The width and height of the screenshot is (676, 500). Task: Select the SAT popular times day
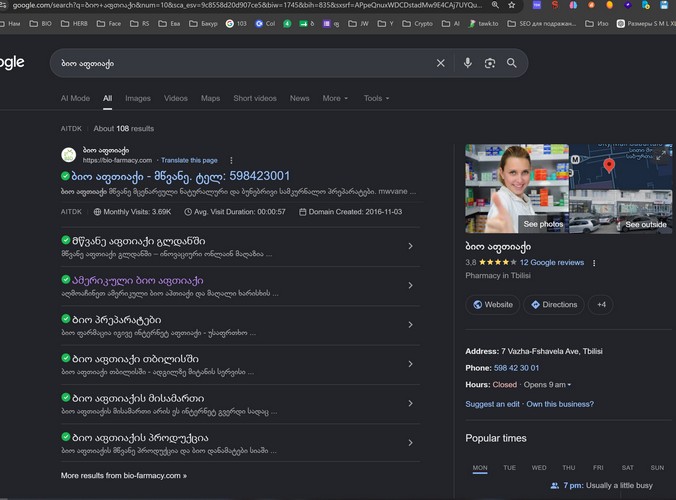point(627,468)
